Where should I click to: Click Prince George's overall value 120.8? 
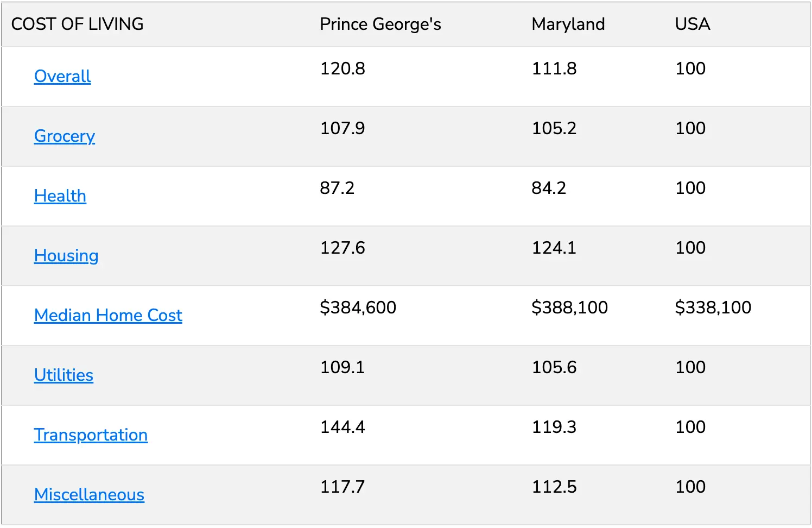coord(342,69)
